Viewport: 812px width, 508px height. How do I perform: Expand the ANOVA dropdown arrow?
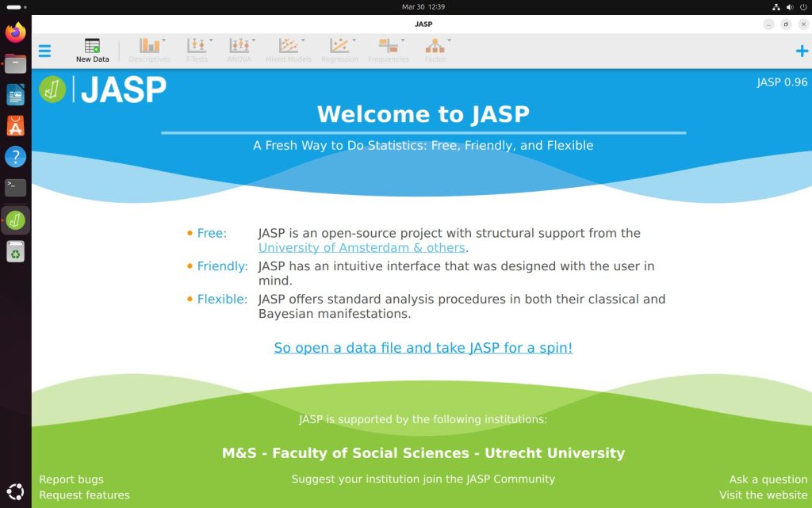tap(254, 40)
